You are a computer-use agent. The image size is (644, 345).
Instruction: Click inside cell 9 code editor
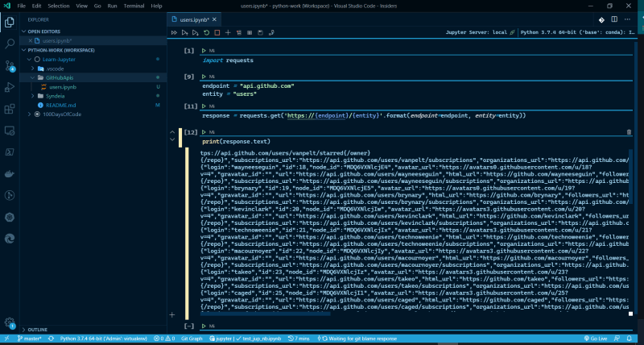[x=416, y=90]
